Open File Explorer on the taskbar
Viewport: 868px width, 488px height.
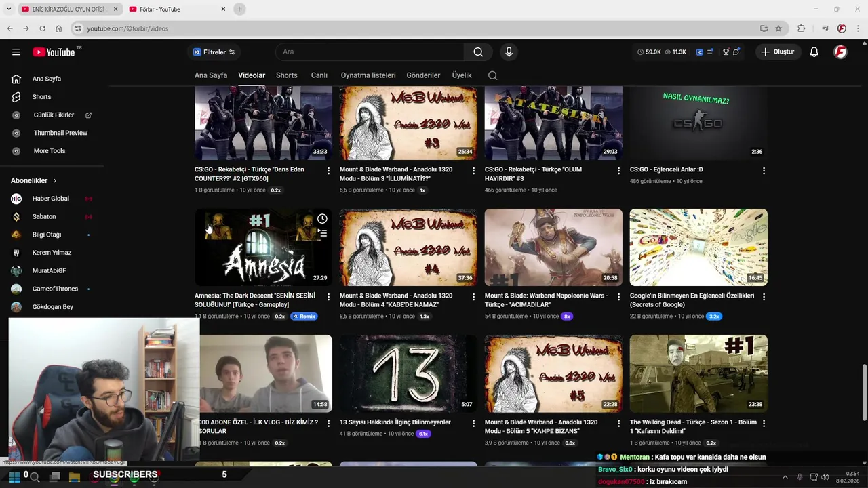[75, 476]
